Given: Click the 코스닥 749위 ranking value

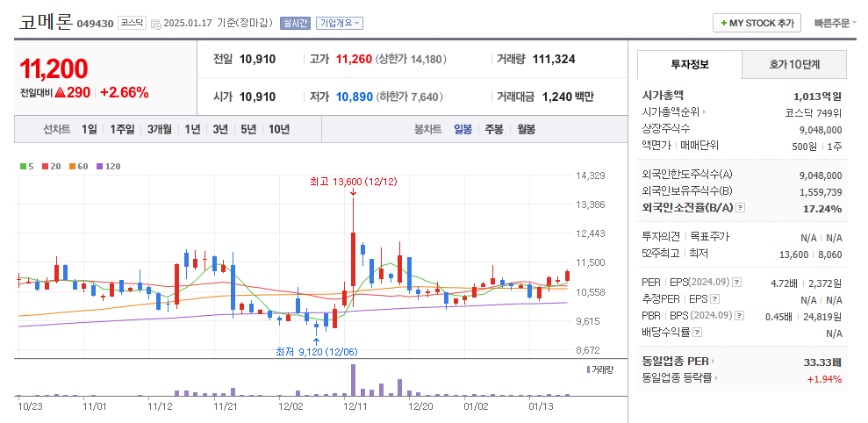Looking at the screenshot, I should [x=814, y=113].
